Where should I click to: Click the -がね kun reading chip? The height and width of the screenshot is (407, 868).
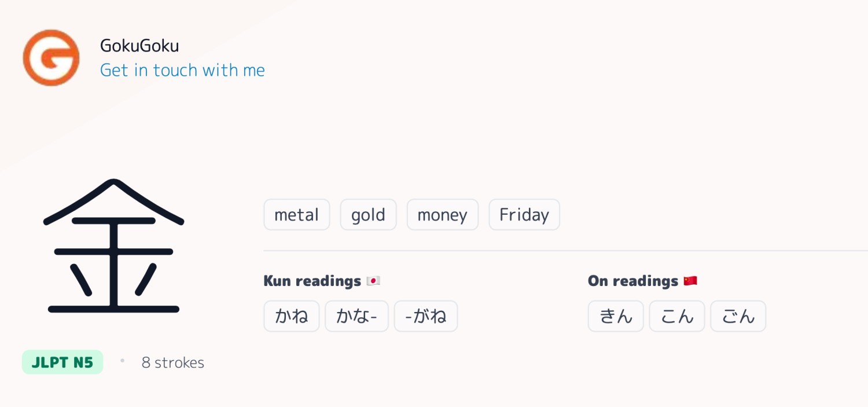[x=426, y=316]
